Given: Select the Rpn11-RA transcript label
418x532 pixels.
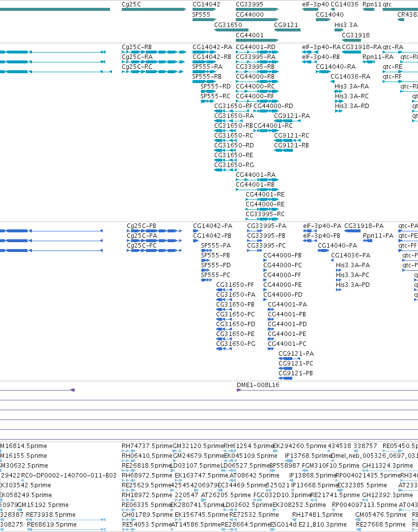Looking at the screenshot, I should click(x=378, y=56).
